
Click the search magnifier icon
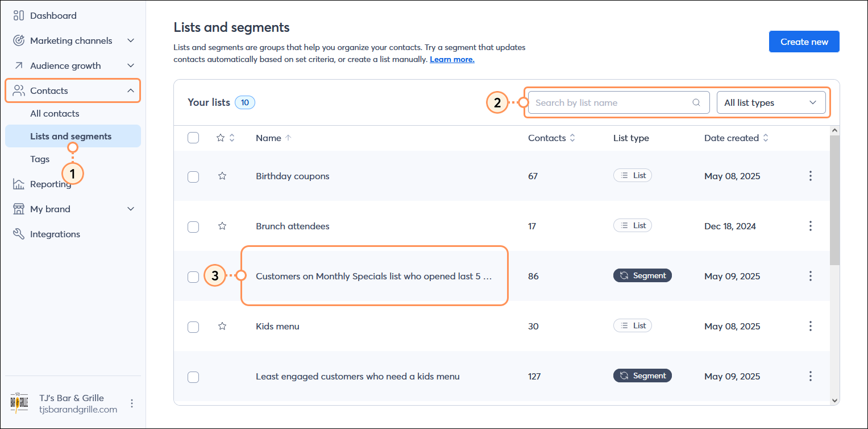pos(696,103)
